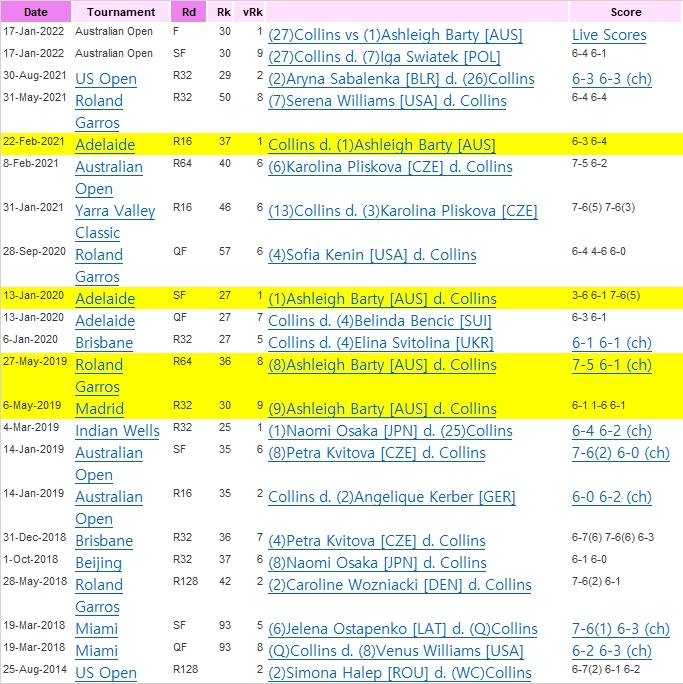Open the Indian Wells tournament link
Image resolution: width=683 pixels, height=684 pixels.
[x=117, y=431]
